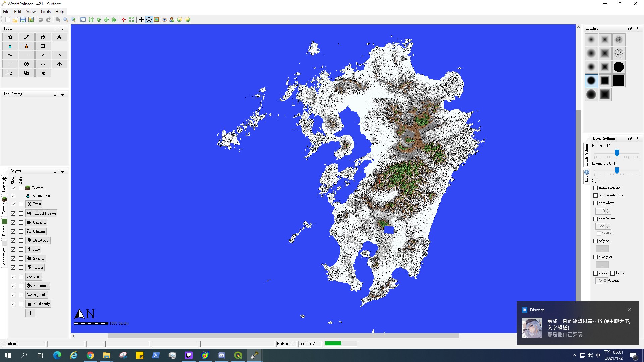
Task: Select the Raise/Lower height tool
Action: [10, 55]
